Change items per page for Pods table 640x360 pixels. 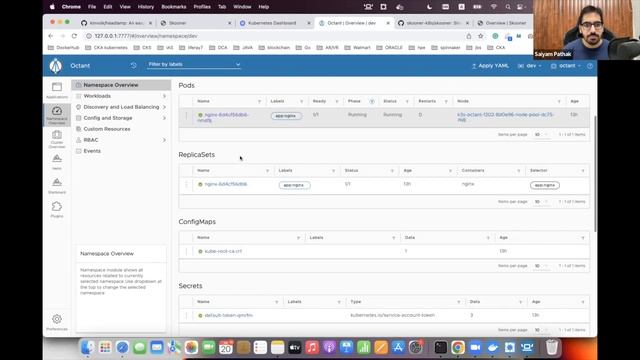pos(542,135)
